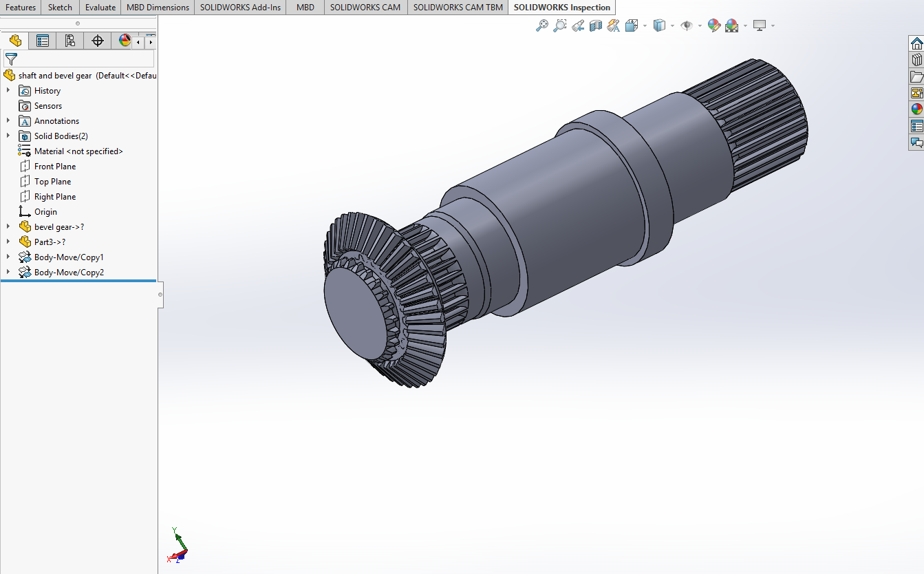Click the Apply Scene icon
924x574 pixels.
[732, 25]
